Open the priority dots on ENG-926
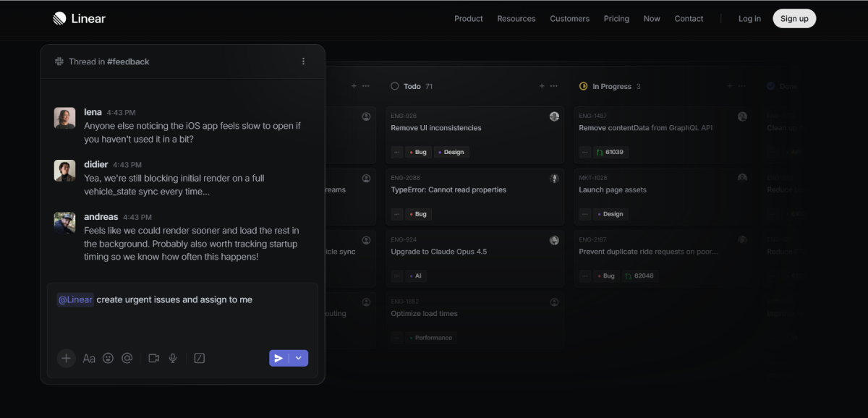 pos(396,152)
